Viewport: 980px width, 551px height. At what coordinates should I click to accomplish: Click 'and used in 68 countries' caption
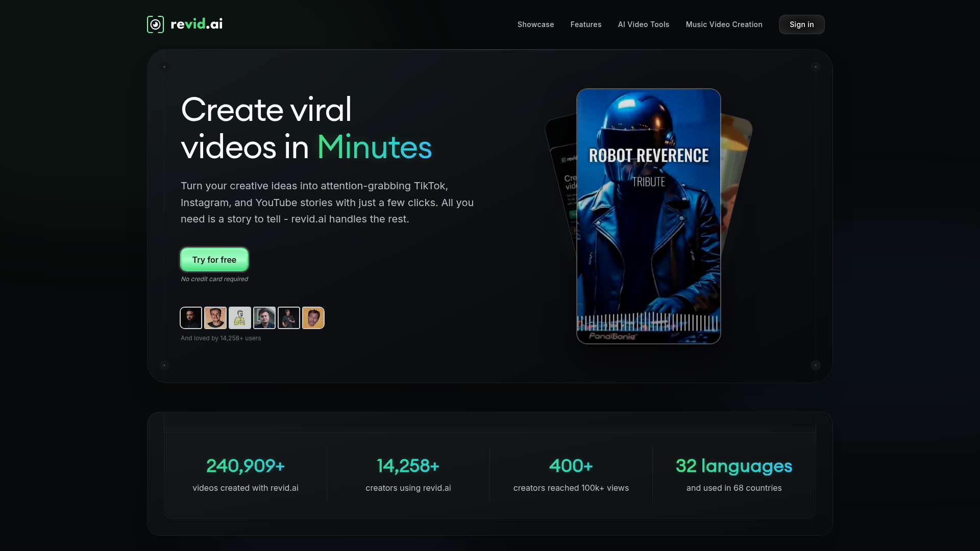[x=734, y=488]
